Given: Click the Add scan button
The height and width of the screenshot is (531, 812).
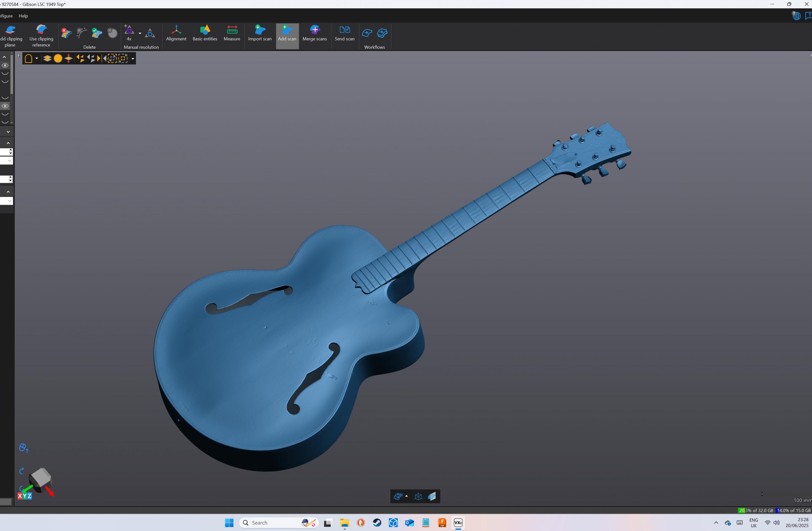Looking at the screenshot, I should pos(287,36).
